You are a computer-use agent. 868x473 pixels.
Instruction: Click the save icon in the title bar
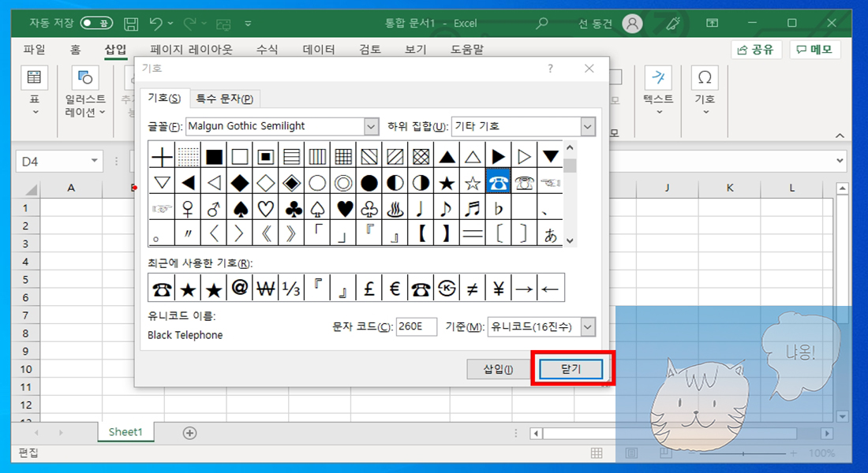[x=131, y=23]
